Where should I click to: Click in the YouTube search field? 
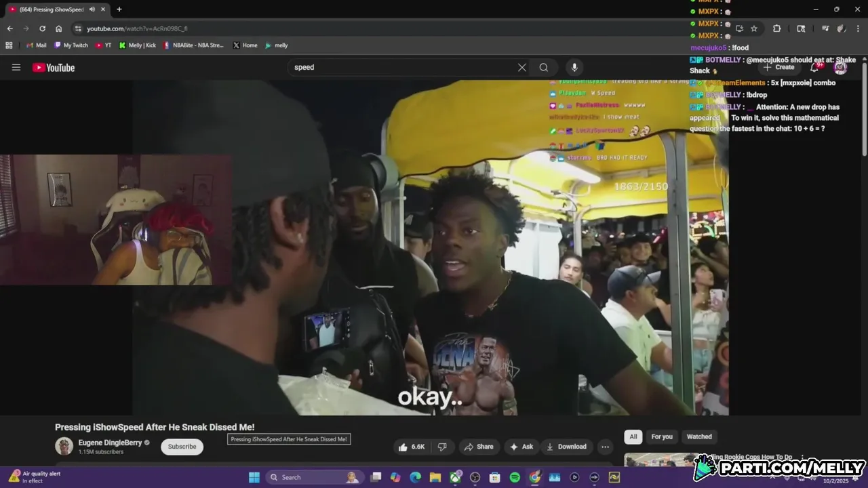tap(400, 67)
